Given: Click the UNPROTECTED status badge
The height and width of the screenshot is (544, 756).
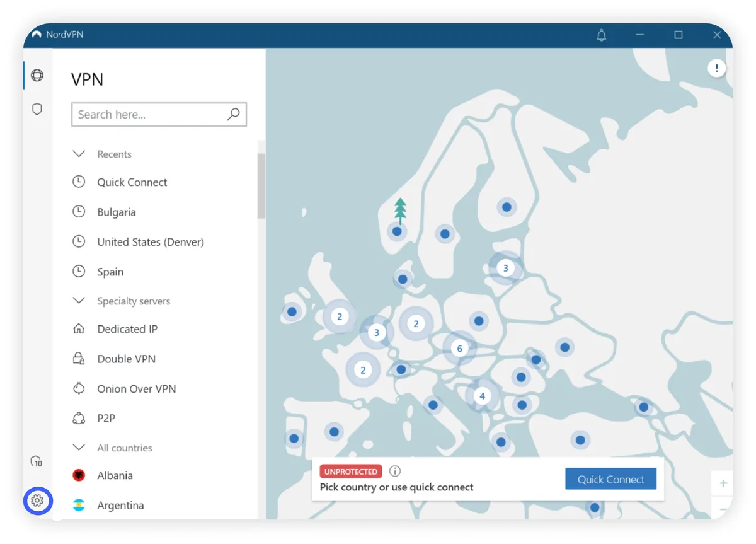Looking at the screenshot, I should point(351,472).
